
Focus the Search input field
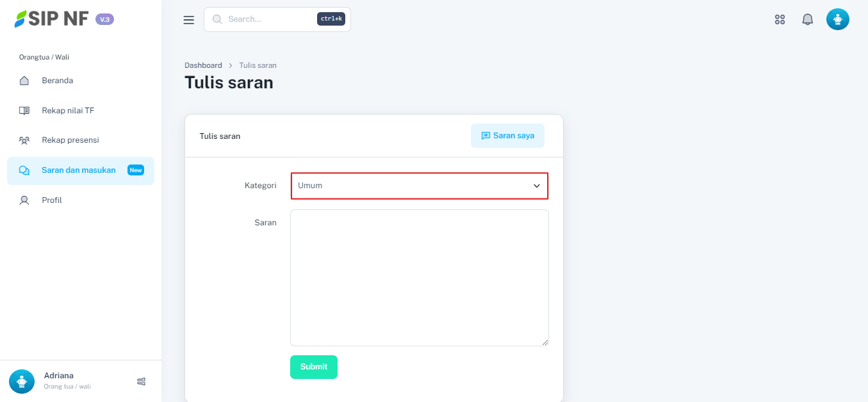269,19
